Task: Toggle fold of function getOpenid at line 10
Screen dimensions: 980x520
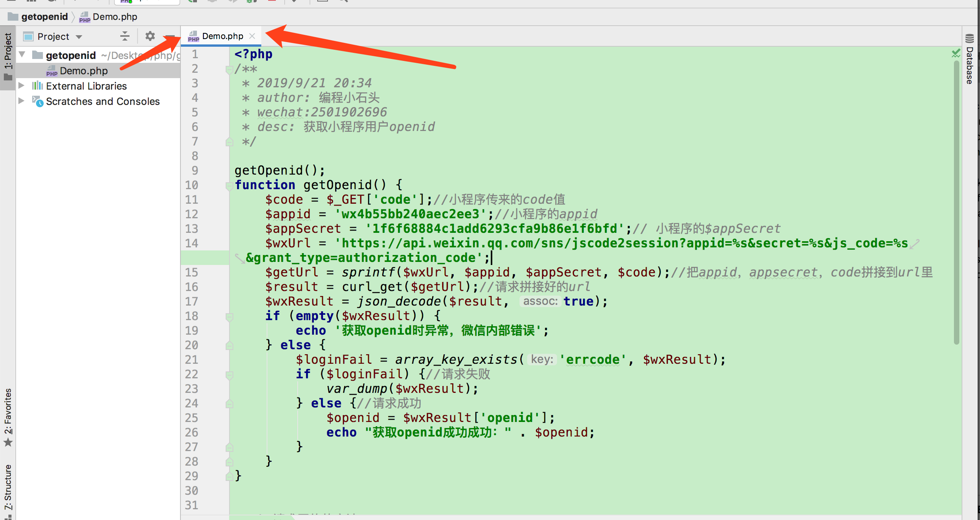Action: tap(229, 186)
